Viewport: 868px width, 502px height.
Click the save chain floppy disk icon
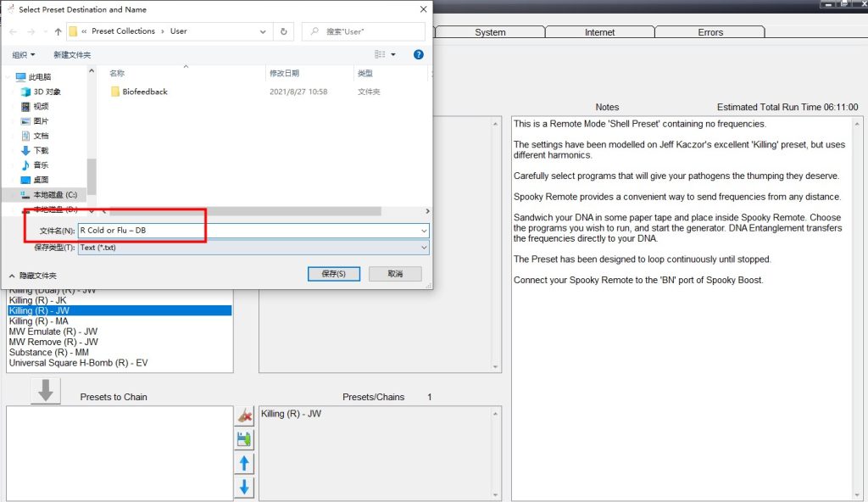244,439
